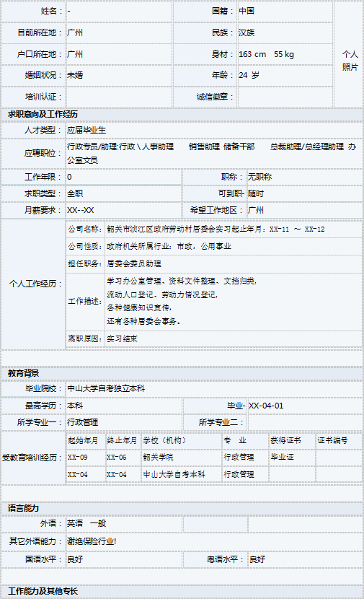This screenshot has width=364, height=599.
Task: Click the empty 所学专业二 field
Action: point(305,422)
